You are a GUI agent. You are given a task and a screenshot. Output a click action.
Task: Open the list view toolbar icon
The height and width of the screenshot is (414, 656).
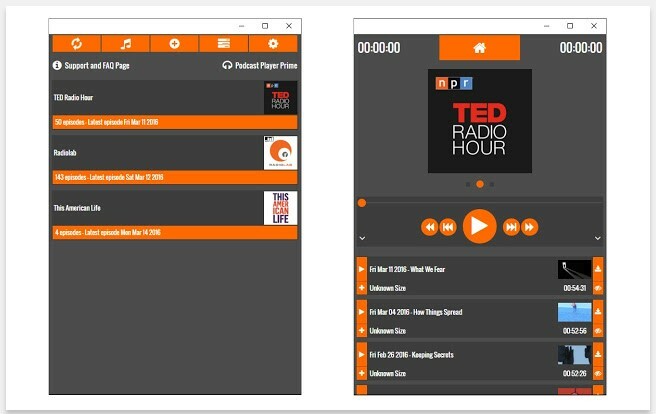pyautogui.click(x=224, y=43)
